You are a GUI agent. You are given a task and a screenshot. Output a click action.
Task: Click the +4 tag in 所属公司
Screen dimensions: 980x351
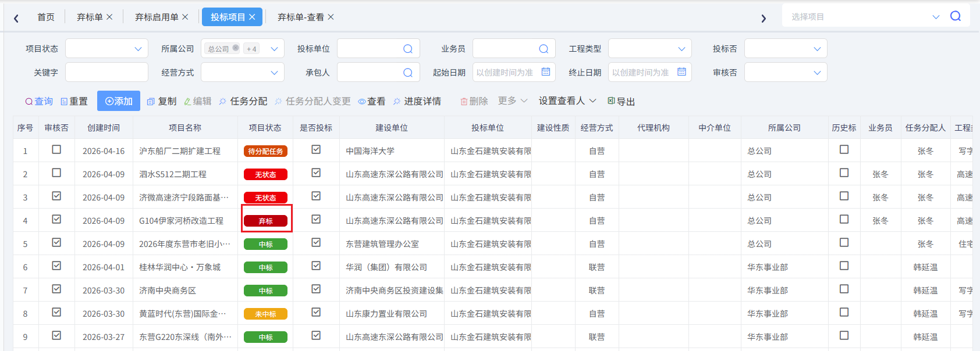[251, 49]
